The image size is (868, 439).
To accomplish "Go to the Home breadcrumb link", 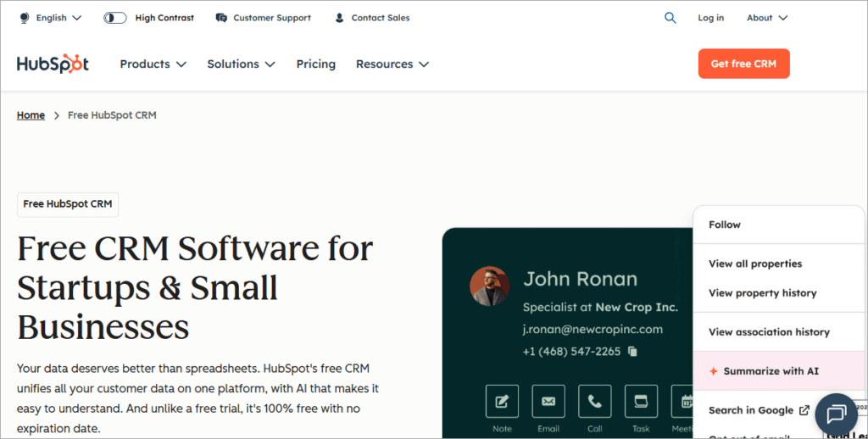I will tap(31, 115).
